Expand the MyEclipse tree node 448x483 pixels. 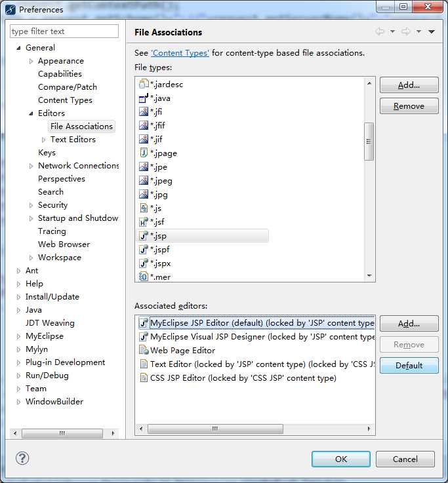point(18,336)
